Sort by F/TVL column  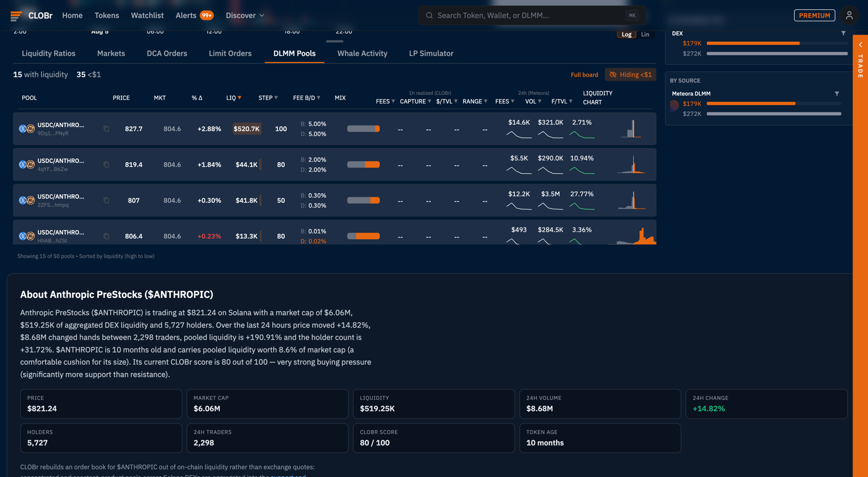562,101
